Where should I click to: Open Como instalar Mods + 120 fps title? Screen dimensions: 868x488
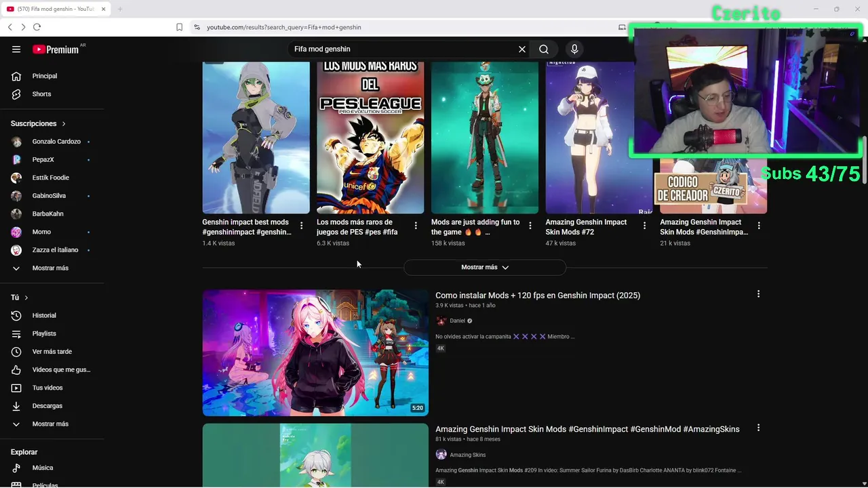(538, 296)
